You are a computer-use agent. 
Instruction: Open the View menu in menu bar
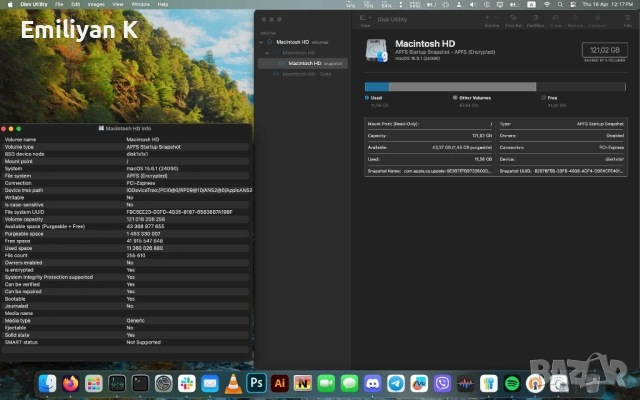coord(118,4)
